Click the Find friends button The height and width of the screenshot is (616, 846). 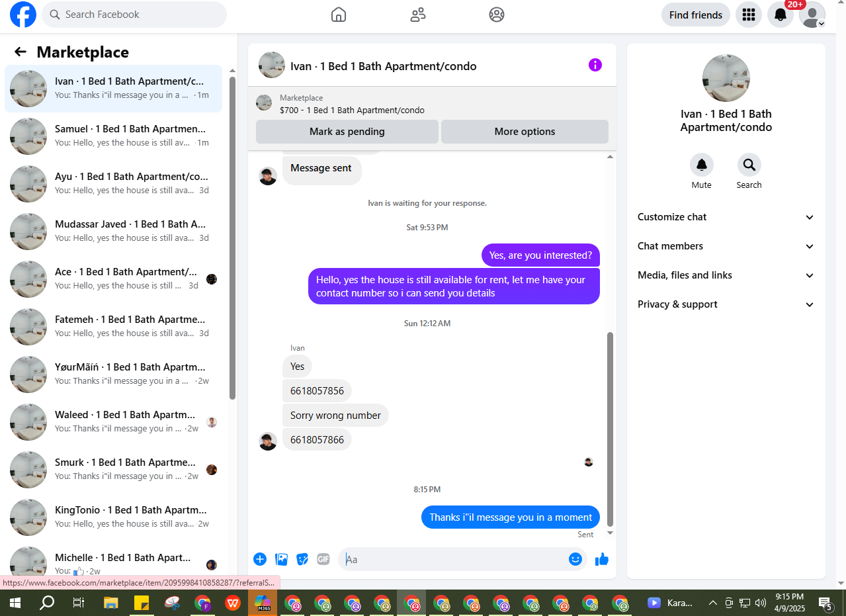click(696, 15)
